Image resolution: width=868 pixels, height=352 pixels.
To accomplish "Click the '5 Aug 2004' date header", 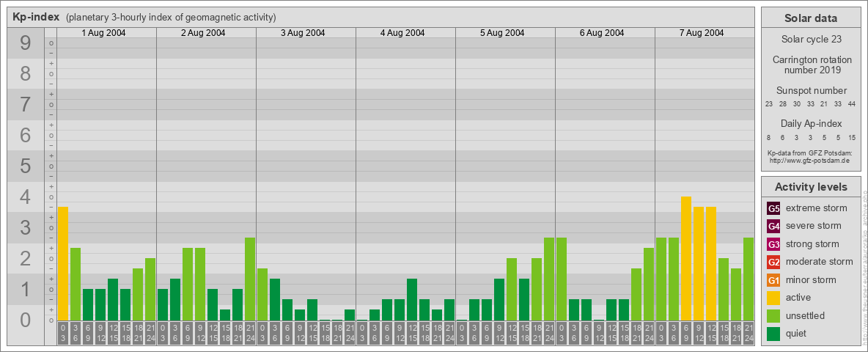I will 502,33.
